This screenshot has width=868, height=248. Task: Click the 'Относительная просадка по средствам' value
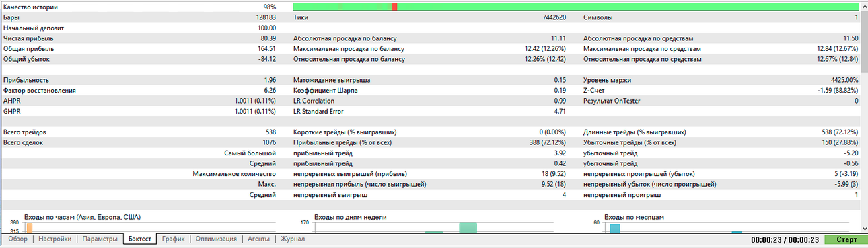tap(838, 59)
